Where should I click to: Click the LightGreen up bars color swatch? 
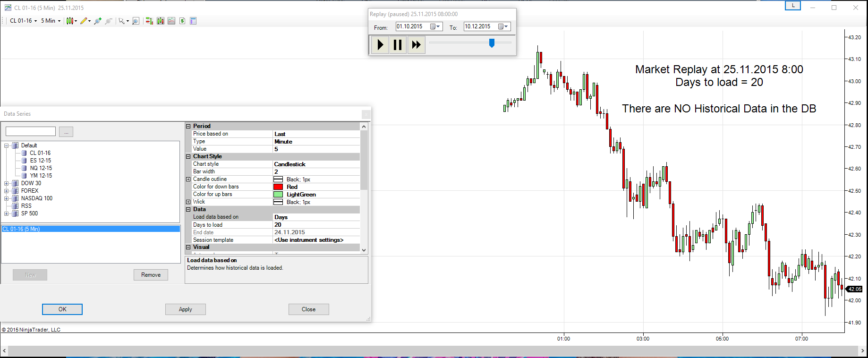tap(278, 195)
